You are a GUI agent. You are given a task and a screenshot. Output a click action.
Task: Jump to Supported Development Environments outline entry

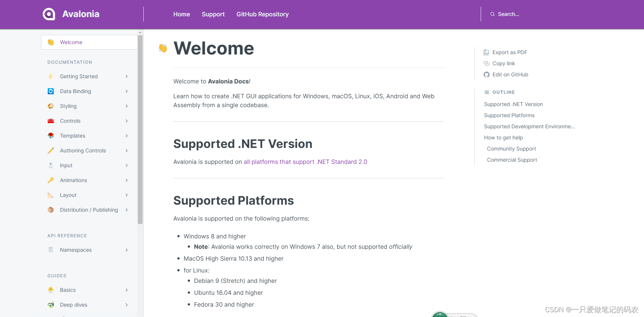coord(530,126)
